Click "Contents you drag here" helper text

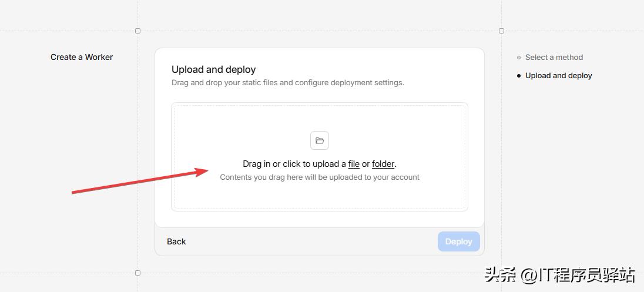pos(320,177)
